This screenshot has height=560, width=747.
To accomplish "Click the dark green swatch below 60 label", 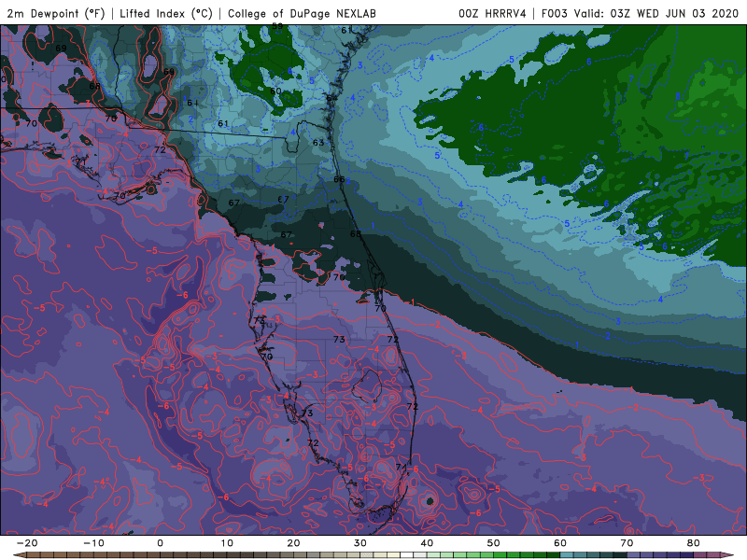I will 553,555.
